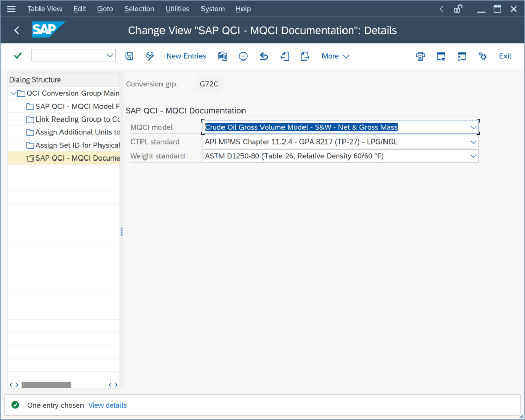Screen dimensions: 525x420
Task: Select Assign Set ID for Physical tree folder
Action: [x=73, y=145]
